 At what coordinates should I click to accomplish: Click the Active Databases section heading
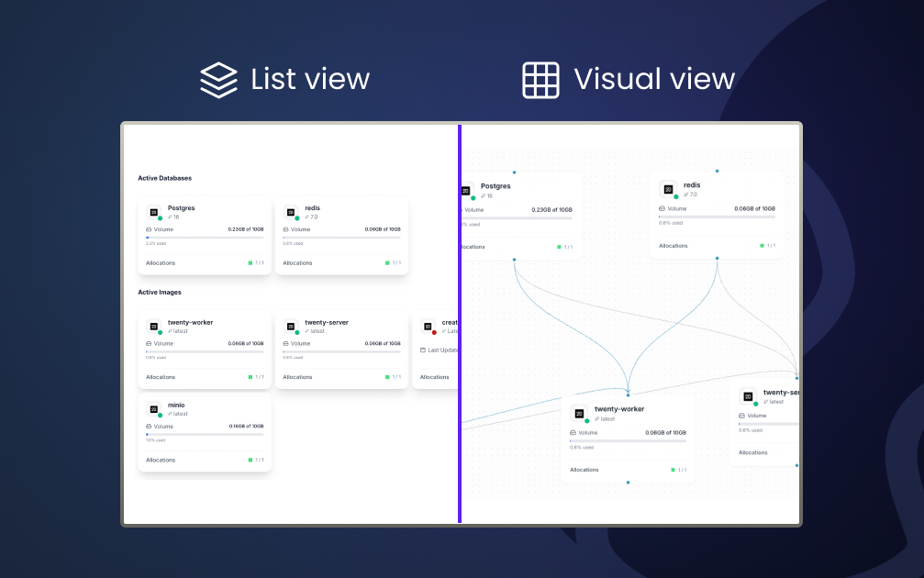(x=164, y=178)
